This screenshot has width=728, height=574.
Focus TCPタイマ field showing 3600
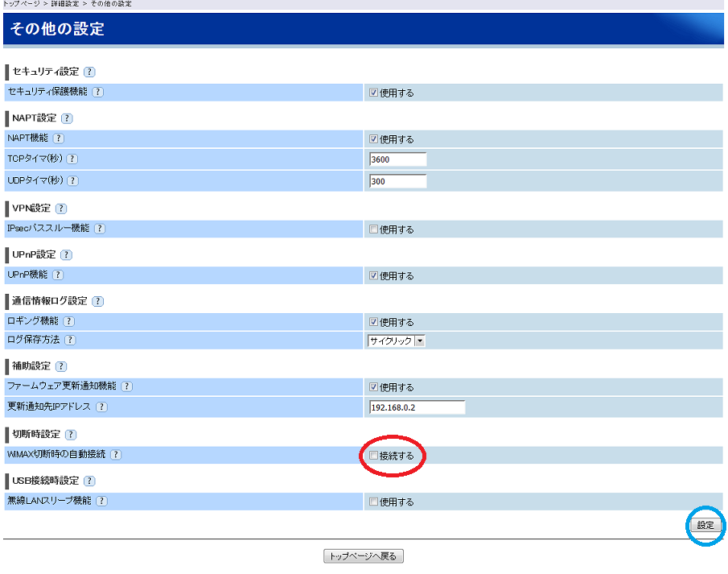pos(398,159)
